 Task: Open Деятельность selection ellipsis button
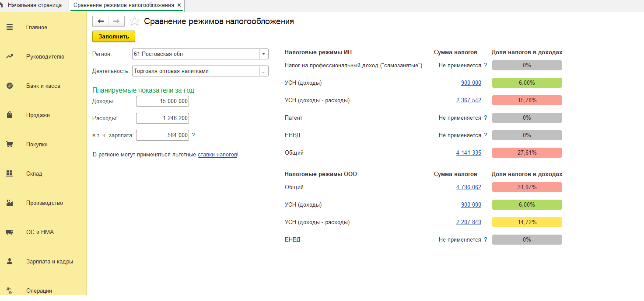[x=264, y=71]
